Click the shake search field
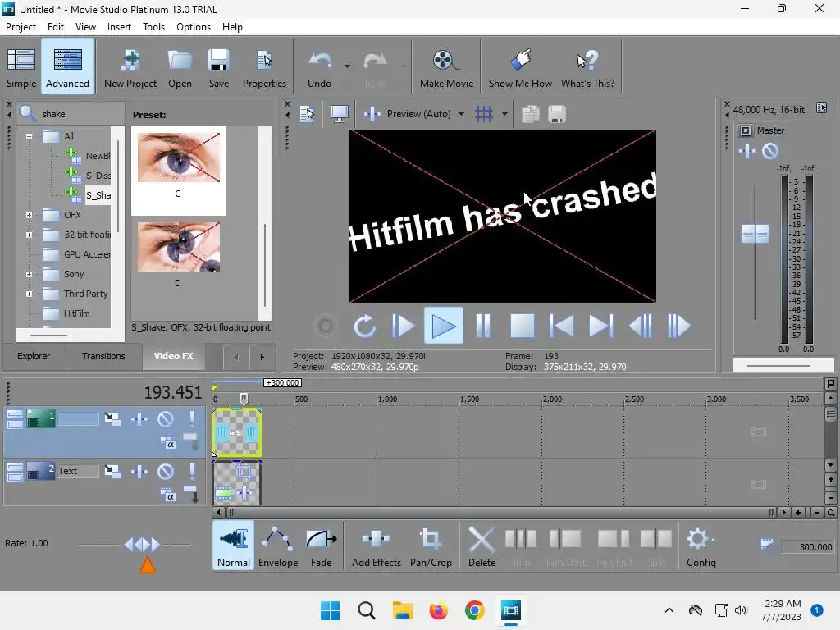Screen dimensions: 840x630 click(x=71, y=113)
